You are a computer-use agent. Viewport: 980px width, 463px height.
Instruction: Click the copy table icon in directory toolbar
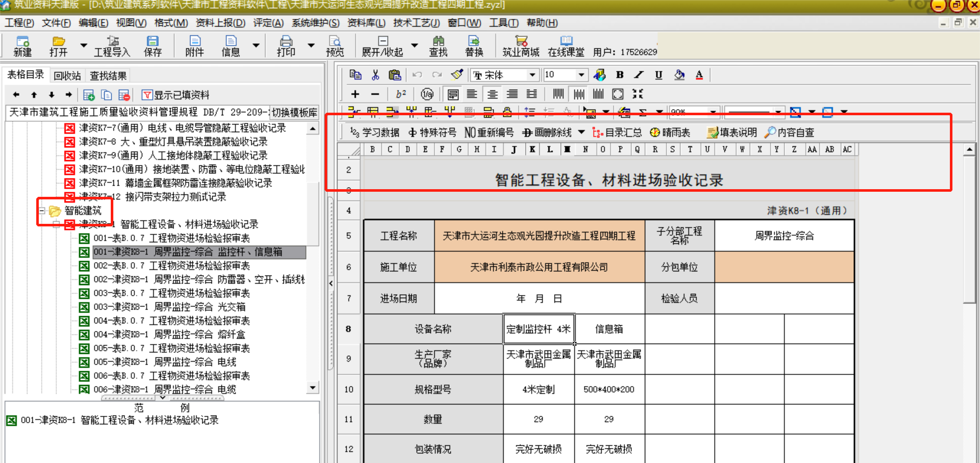(x=107, y=95)
